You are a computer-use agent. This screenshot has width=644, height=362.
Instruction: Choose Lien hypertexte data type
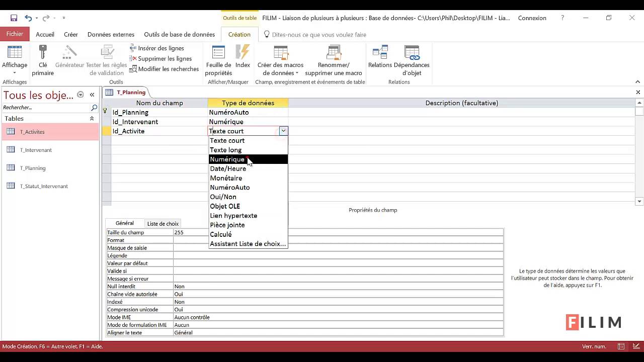[x=249, y=216]
